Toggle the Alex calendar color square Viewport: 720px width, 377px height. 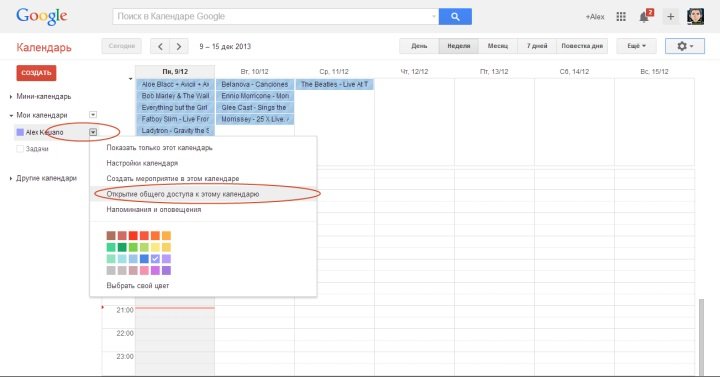tap(20, 132)
